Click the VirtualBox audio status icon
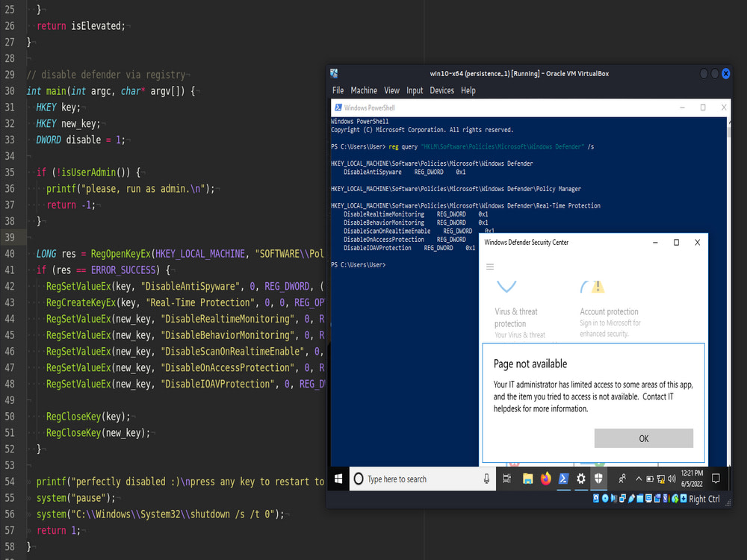 (613, 499)
